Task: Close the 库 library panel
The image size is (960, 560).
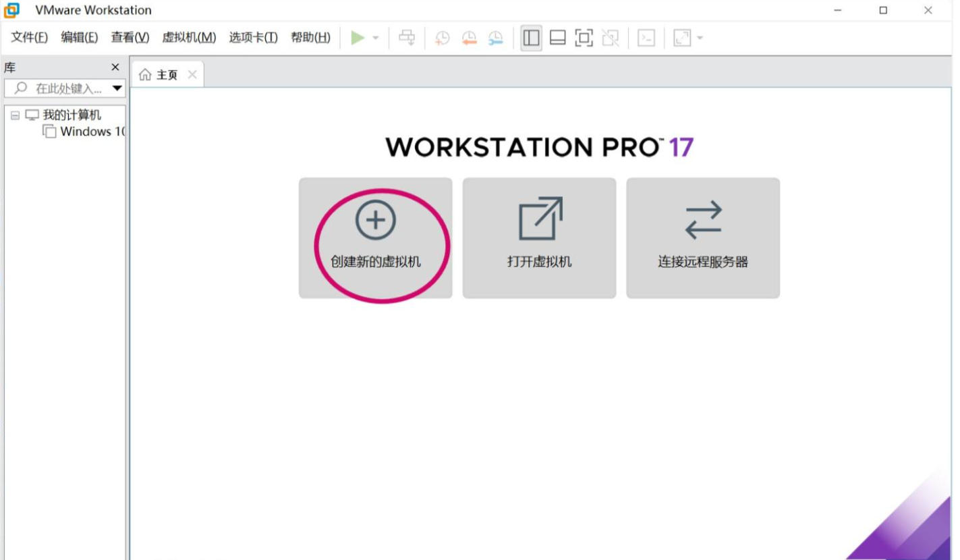Action: [x=115, y=67]
